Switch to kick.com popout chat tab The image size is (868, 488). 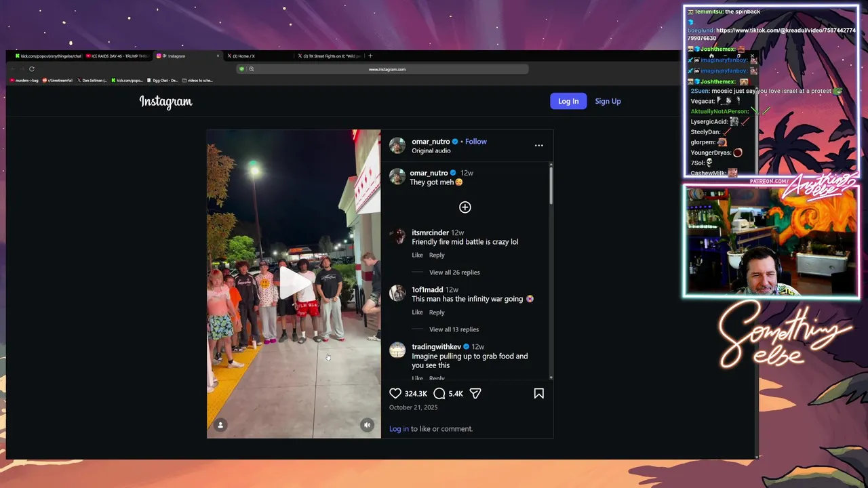pyautogui.click(x=47, y=56)
